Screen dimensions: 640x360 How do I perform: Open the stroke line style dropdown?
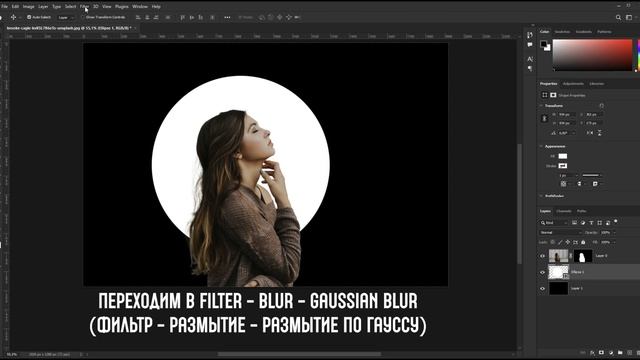[x=592, y=176]
